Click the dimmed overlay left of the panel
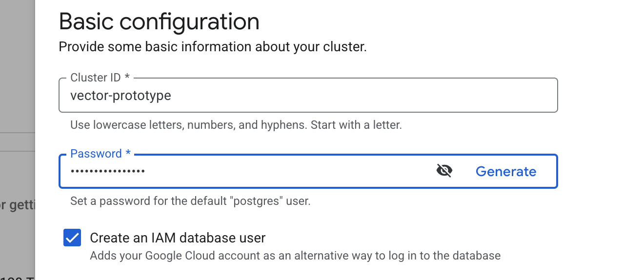The image size is (644, 280). tap(17, 73)
